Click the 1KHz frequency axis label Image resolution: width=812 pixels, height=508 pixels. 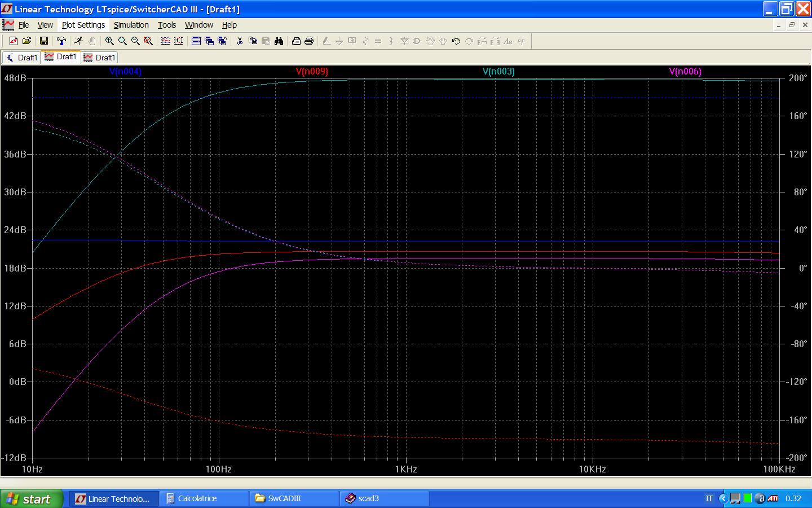[406, 469]
